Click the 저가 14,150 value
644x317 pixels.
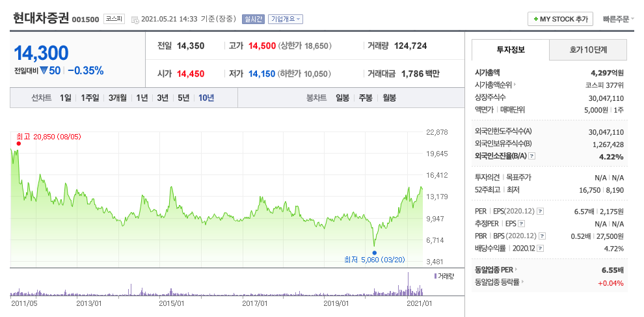pyautogui.click(x=262, y=74)
